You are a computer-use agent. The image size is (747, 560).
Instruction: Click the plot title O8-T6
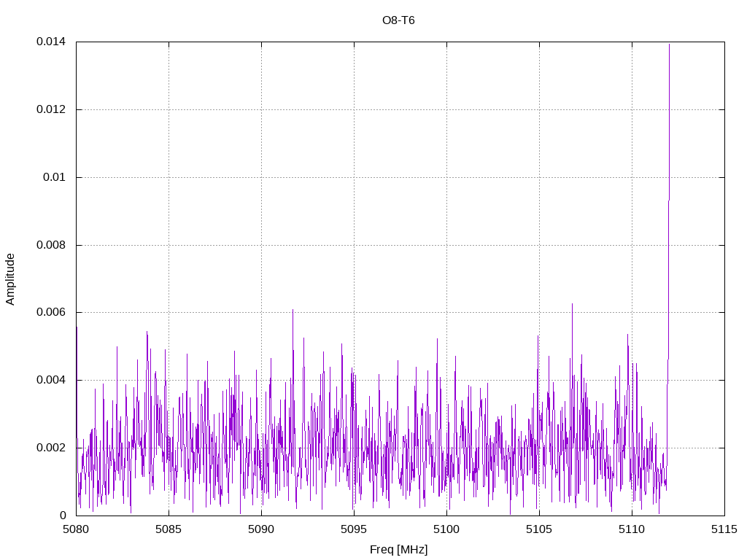pos(398,20)
